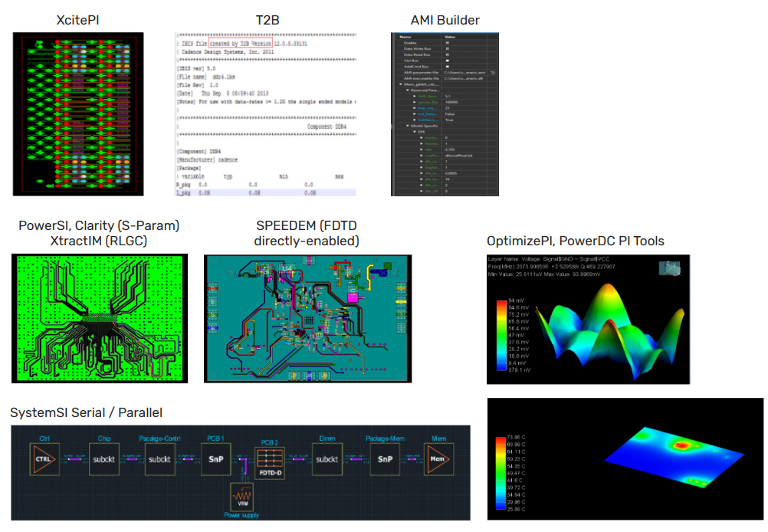Click the 'AMI Builder' heading

coord(445,20)
